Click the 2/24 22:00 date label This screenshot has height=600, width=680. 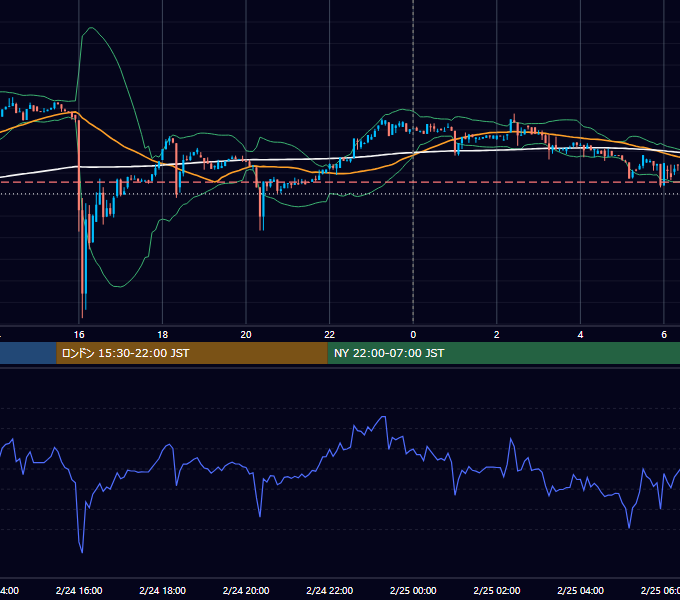[330, 590]
